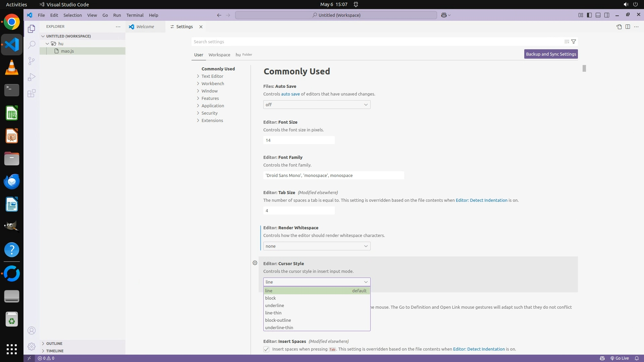Expand the Text Editor settings category

(x=212, y=76)
